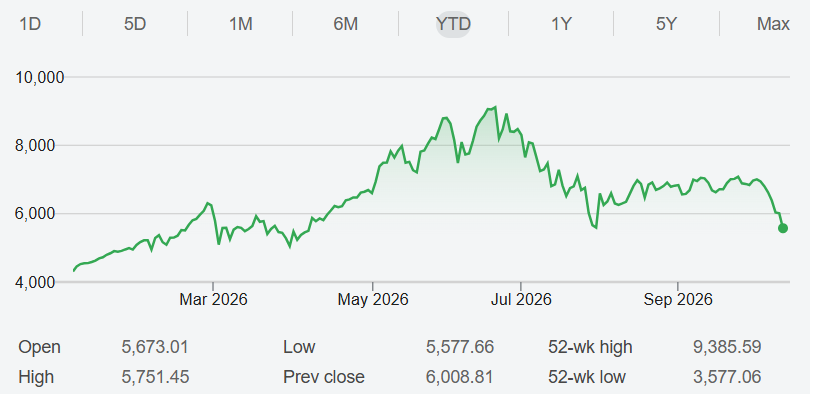This screenshot has width=829, height=394.
Task: Click the Jul 2026 axis label
Action: point(521,300)
